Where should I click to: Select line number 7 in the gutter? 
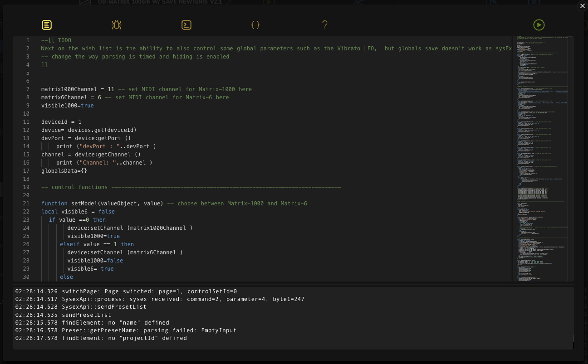pyautogui.click(x=27, y=89)
